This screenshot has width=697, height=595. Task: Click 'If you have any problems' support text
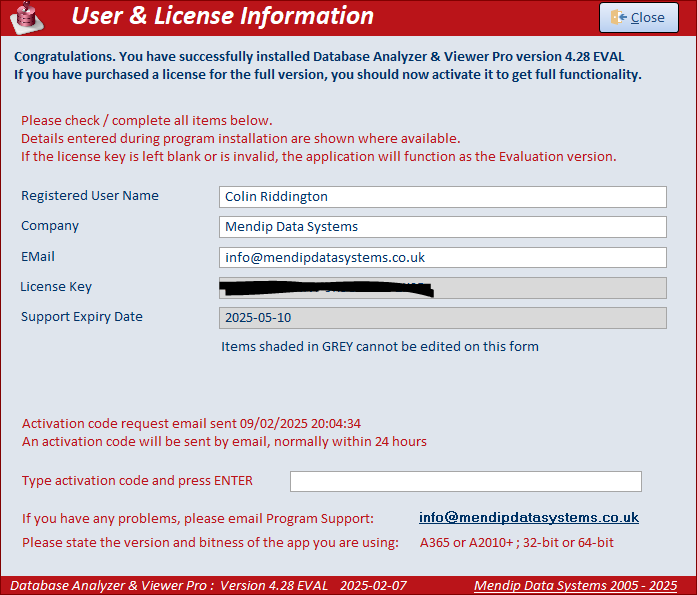tap(198, 519)
